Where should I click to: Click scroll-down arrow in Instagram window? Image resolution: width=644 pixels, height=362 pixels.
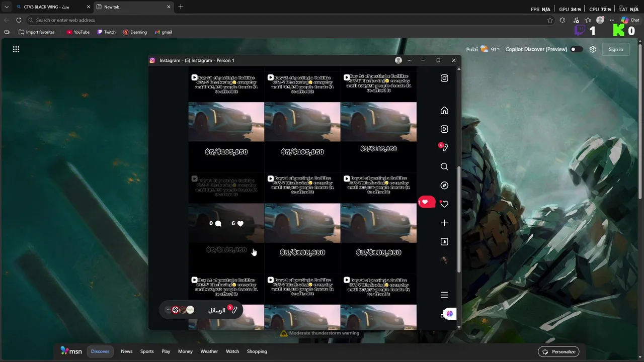coord(458,327)
